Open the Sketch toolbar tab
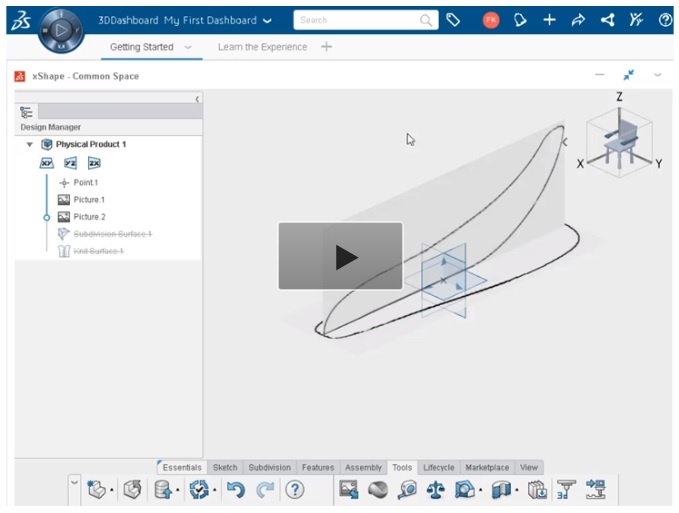This screenshot has width=679, height=513. (x=225, y=468)
